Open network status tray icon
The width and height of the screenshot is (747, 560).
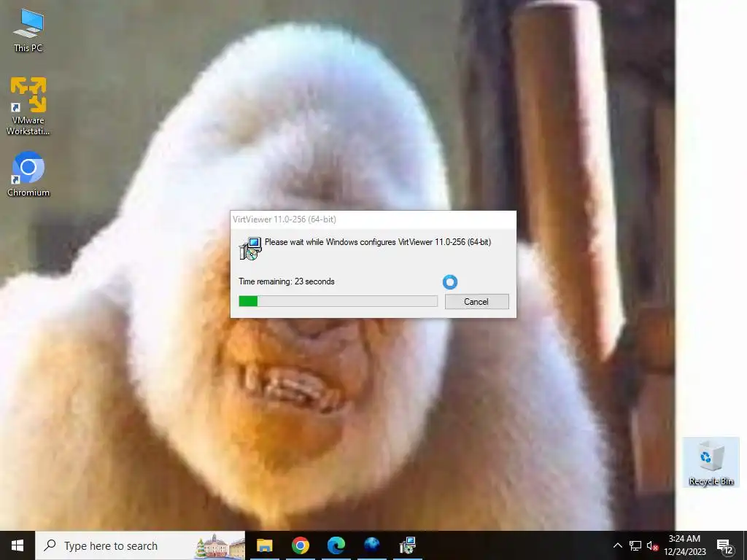click(x=635, y=545)
